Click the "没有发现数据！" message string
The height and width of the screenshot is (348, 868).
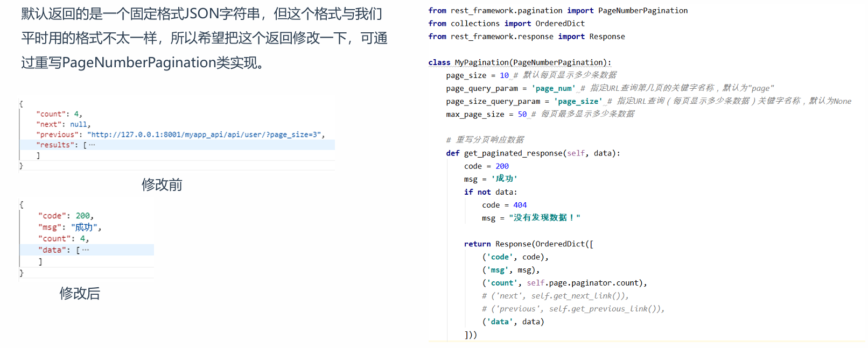point(544,218)
